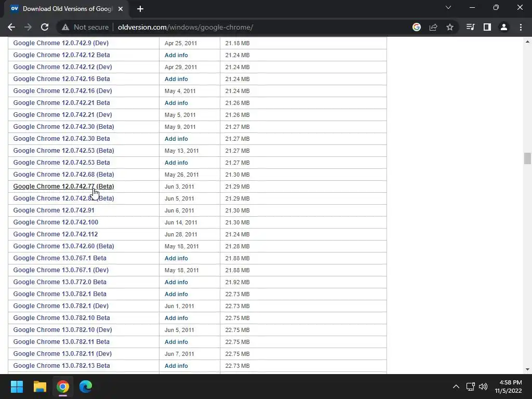The height and width of the screenshot is (399, 532).
Task: Share this page via share icon
Action: pos(433,27)
